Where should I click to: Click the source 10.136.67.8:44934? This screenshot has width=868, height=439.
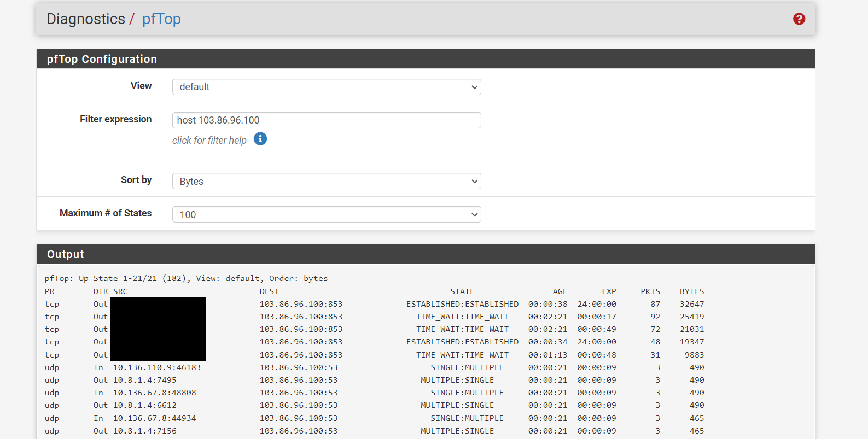155,418
